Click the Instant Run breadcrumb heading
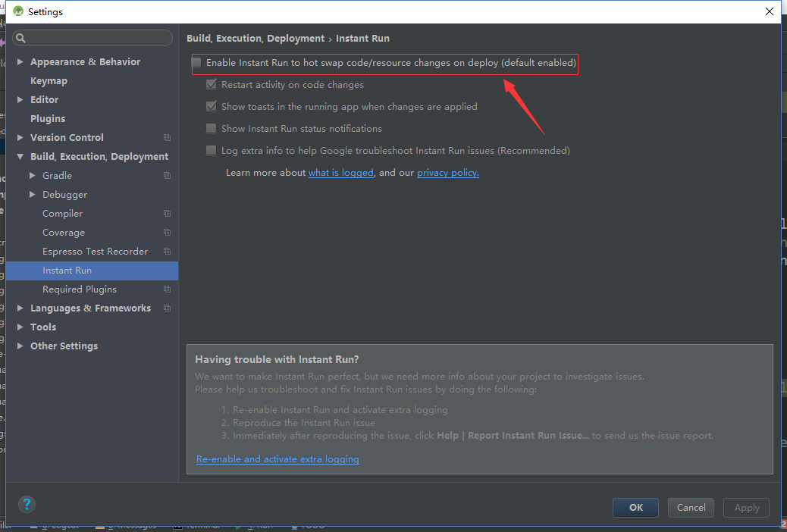This screenshot has height=532, width=787. (362, 38)
